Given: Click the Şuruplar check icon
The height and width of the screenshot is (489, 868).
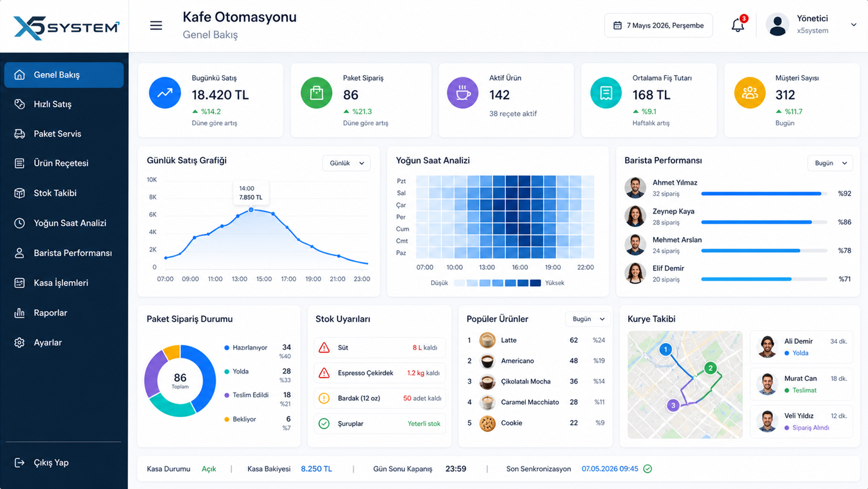Looking at the screenshot, I should click(x=324, y=424).
